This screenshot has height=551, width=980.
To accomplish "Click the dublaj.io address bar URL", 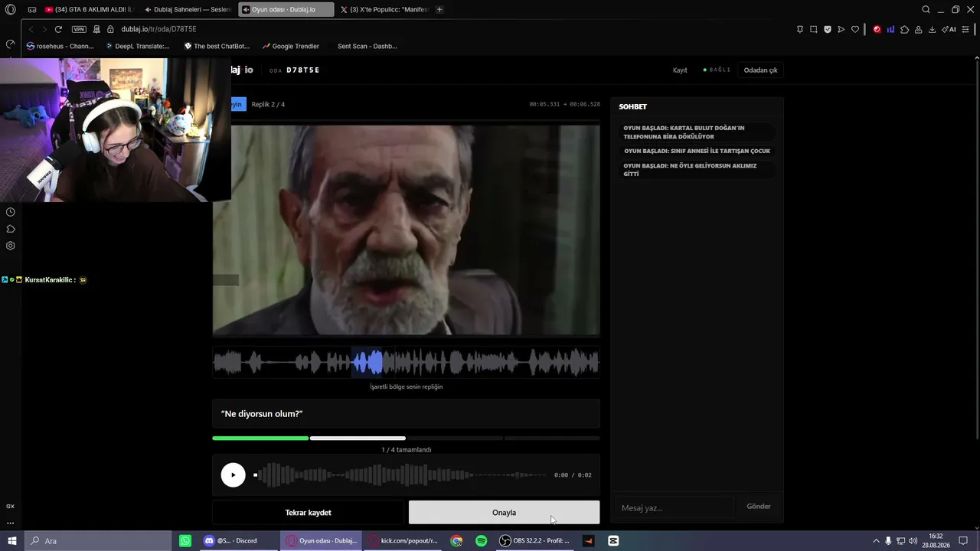I will pos(158,29).
